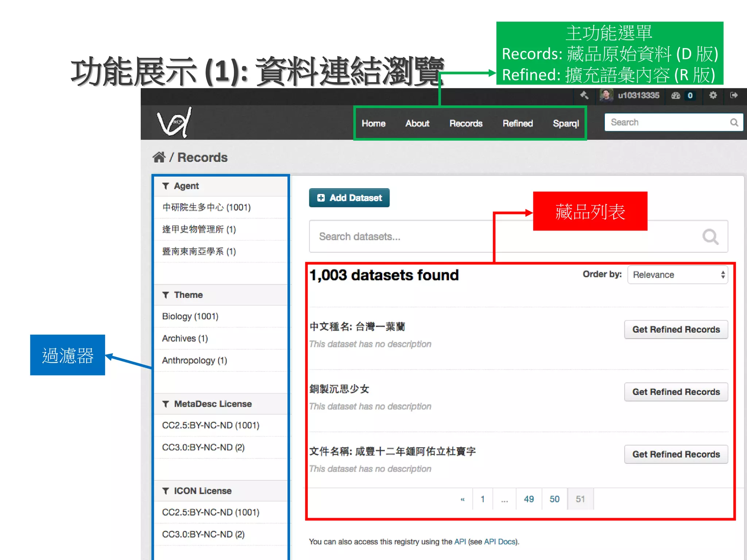The image size is (747, 560).
Task: Open the Refined menu item
Action: [x=518, y=124]
